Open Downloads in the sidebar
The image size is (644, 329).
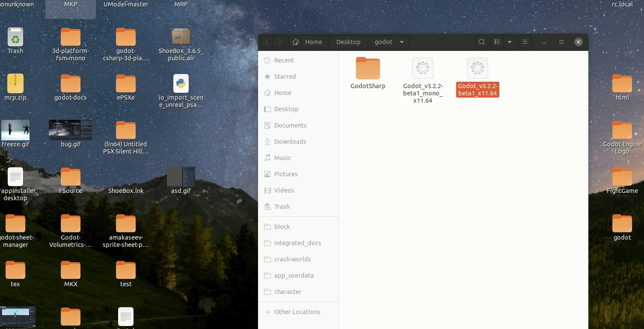[298, 142]
